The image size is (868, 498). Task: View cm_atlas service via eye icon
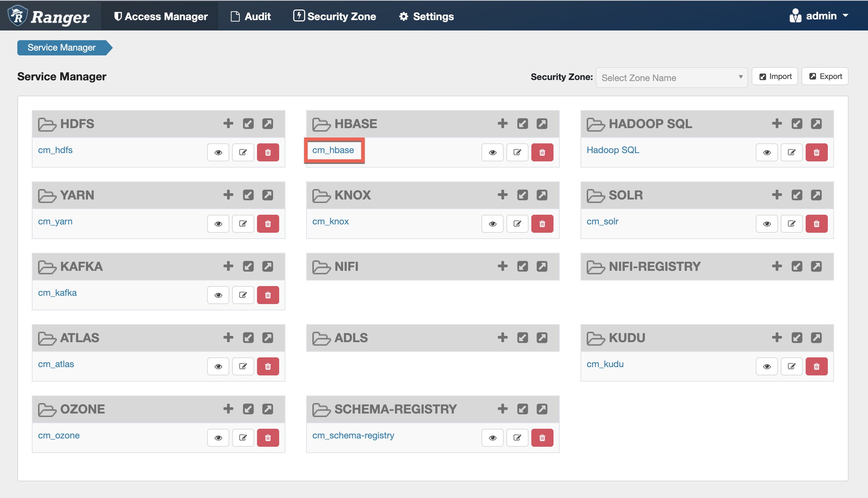218,366
